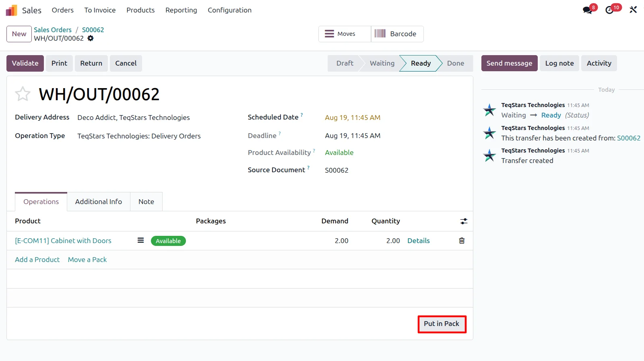Click the Demand 2.00 cell
Image resolution: width=644 pixels, height=361 pixels.
(x=341, y=241)
